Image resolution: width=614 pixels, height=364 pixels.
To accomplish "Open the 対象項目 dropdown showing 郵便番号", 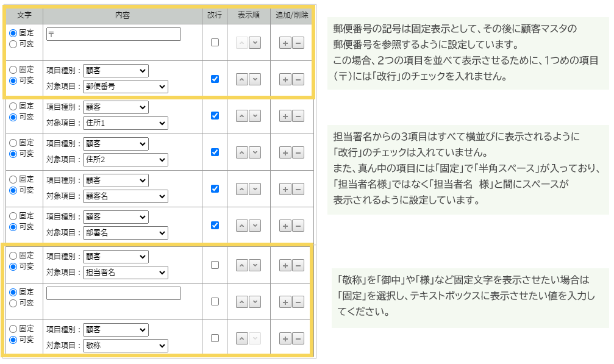I will (125, 86).
